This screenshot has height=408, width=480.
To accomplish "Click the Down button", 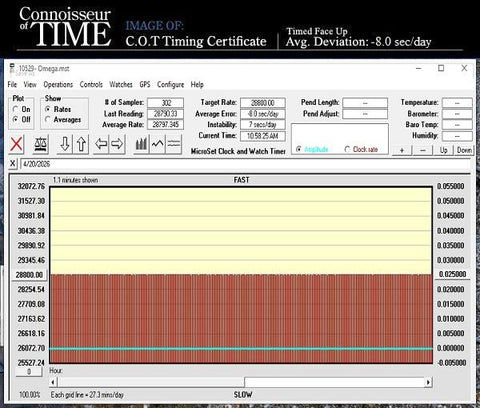I will tap(464, 150).
